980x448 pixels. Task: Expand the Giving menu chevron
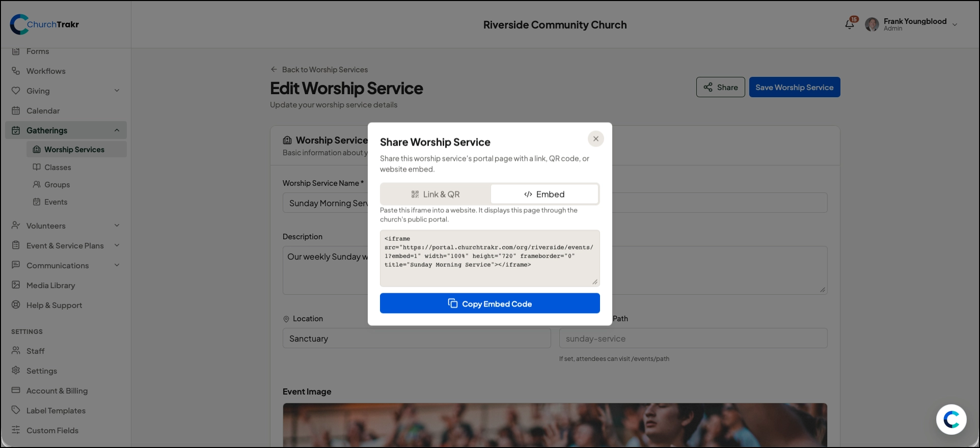pyautogui.click(x=117, y=91)
